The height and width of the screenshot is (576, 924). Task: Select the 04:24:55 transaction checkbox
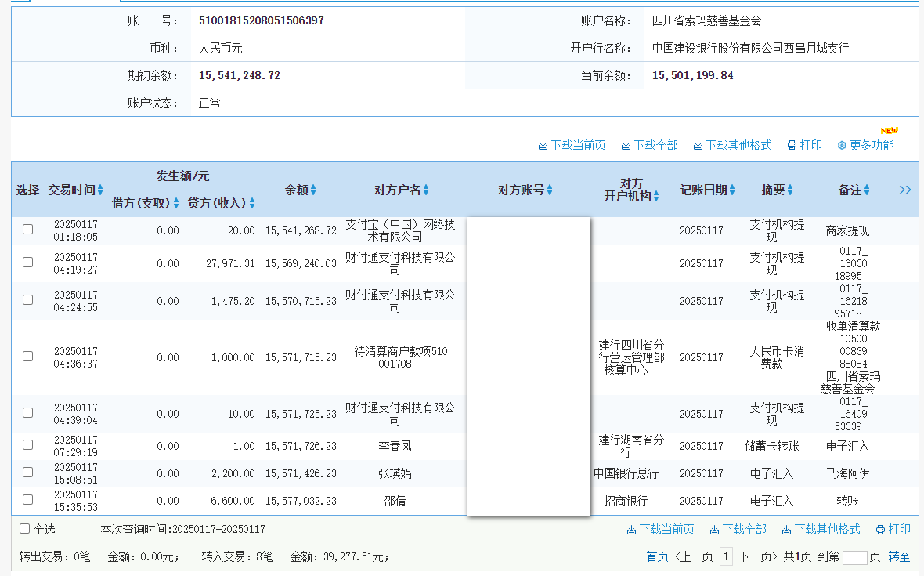click(27, 300)
